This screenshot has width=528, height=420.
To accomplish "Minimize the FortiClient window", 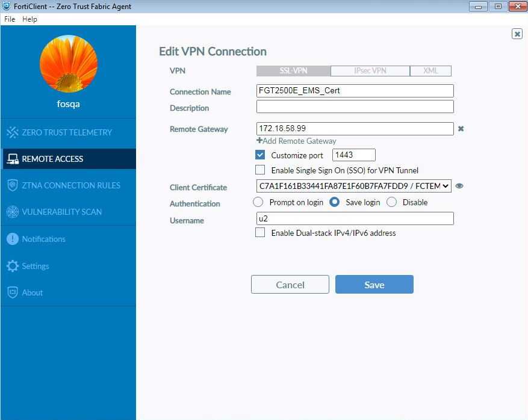I will pyautogui.click(x=478, y=7).
